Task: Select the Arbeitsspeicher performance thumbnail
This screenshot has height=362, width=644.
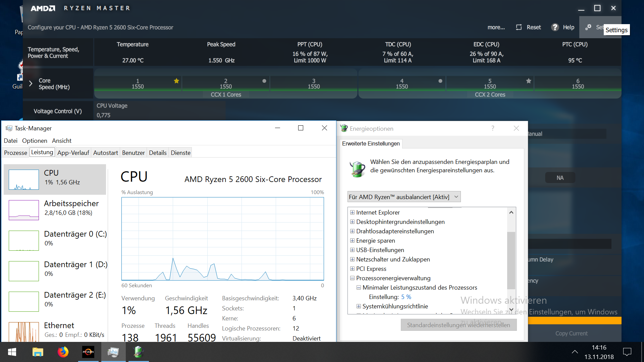Action: click(x=24, y=210)
